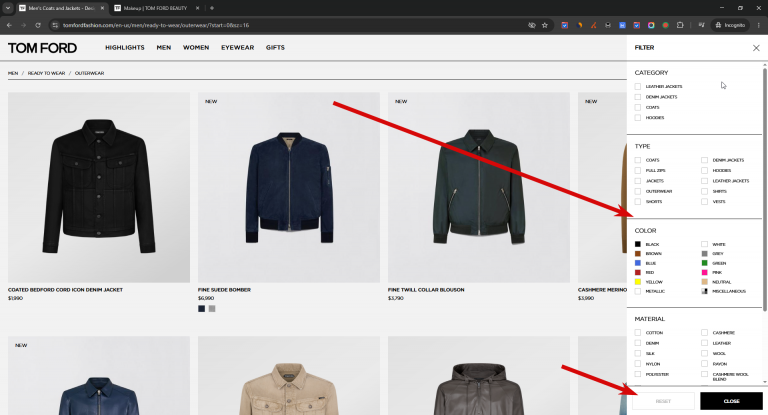Close the Filter panel with the X icon
The image size is (768, 415).
(x=756, y=48)
